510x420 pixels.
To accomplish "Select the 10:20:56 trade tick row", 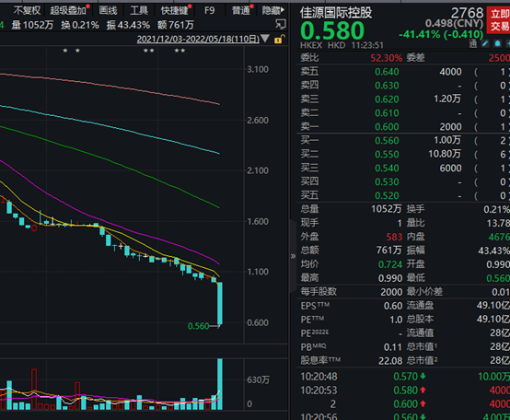I will [x=403, y=416].
